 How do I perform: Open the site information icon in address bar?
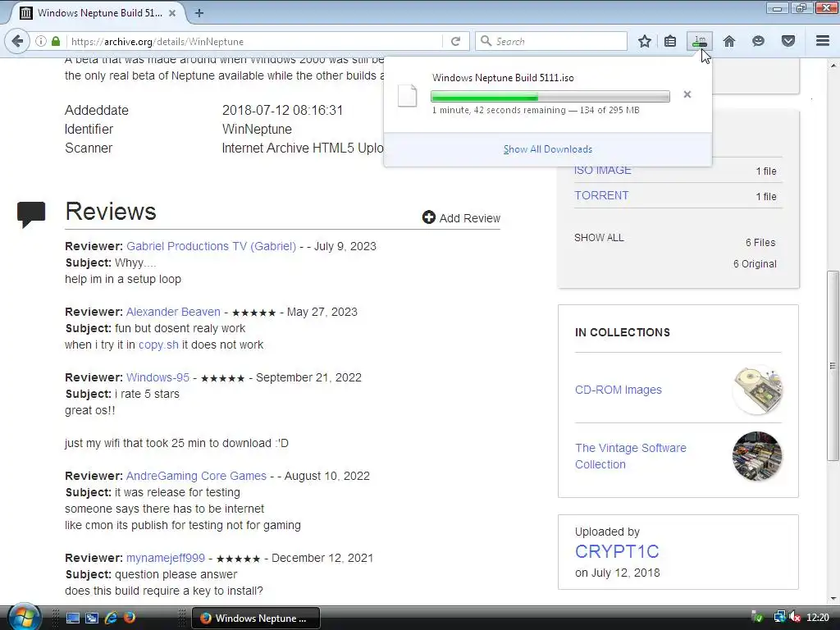[41, 41]
